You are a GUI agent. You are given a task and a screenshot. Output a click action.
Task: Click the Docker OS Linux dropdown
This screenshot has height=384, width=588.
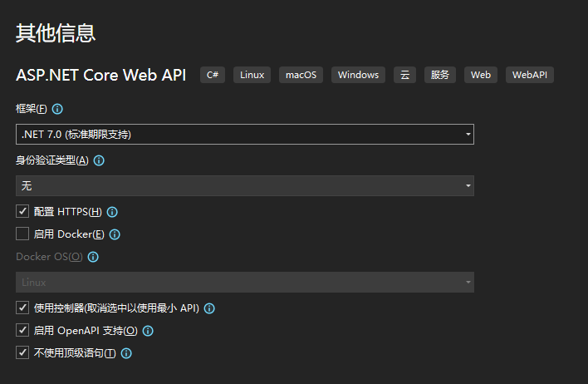245,283
